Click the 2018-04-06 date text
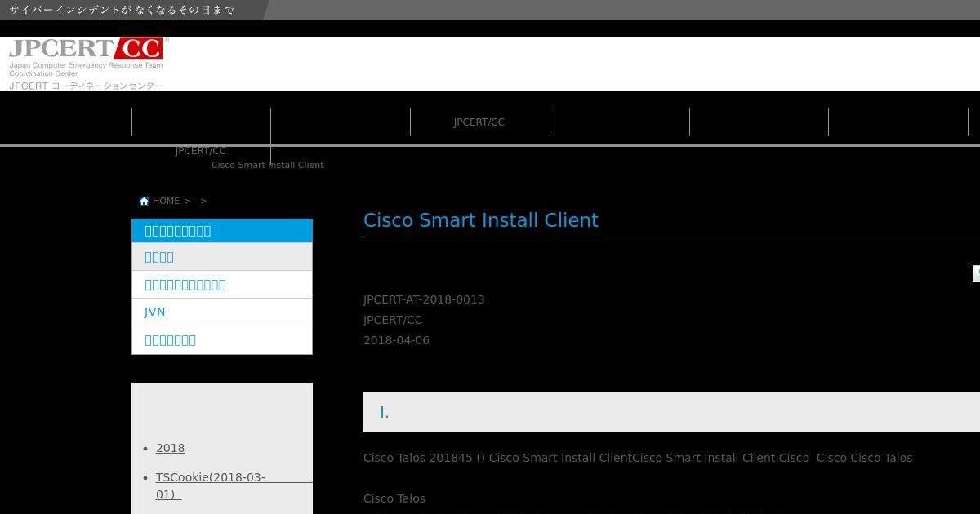This screenshot has width=980, height=514. pyautogui.click(x=396, y=340)
